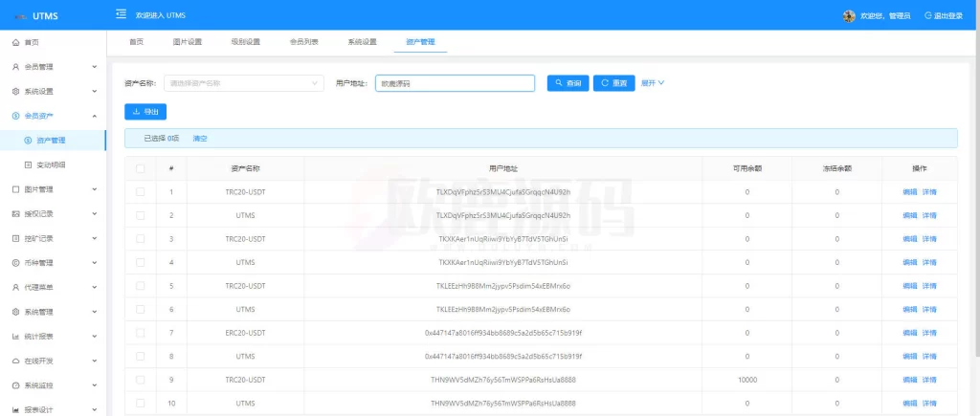Click 编辑 on row 7 ERC20-USDT

coord(910,333)
